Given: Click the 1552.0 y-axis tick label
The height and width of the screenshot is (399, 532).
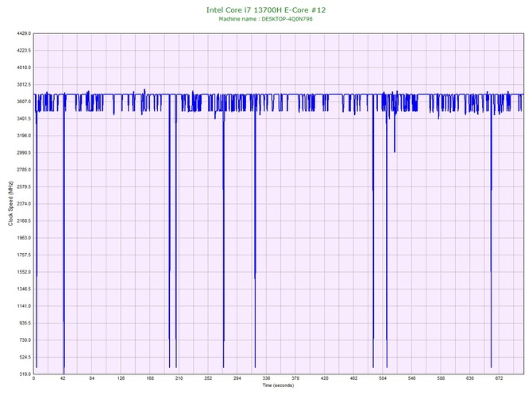Looking at the screenshot, I should 24,272.
